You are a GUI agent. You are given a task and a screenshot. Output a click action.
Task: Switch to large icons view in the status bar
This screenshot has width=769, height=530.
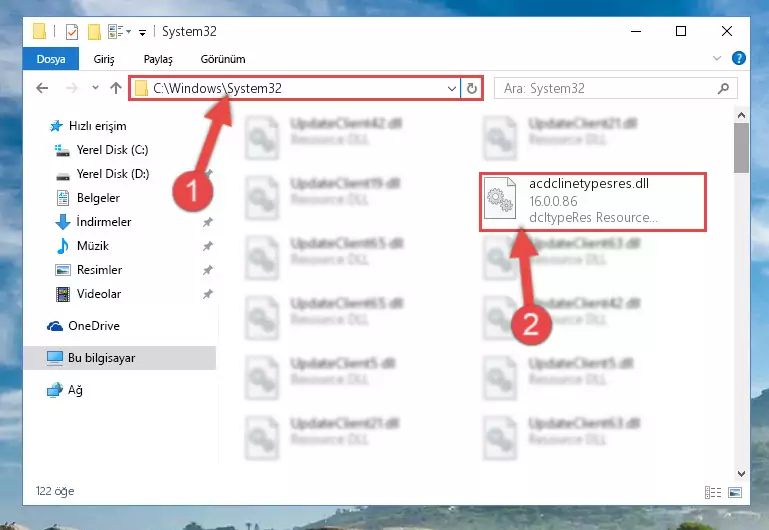click(735, 492)
